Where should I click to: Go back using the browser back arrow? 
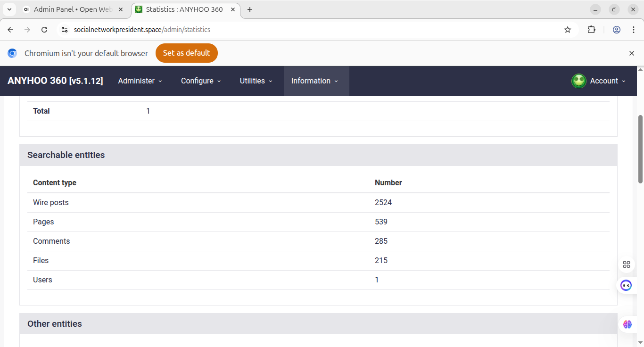click(11, 30)
